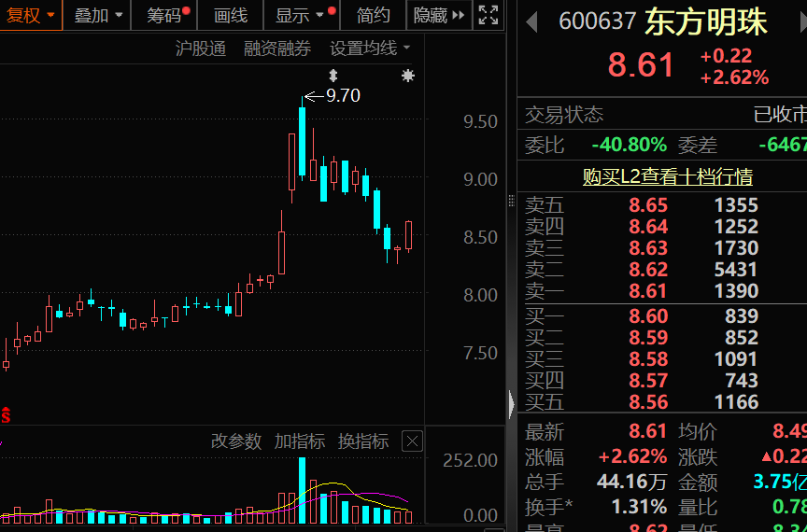Toggle the 筹码 chip distribution view
Screen dimensions: 807x532
(x=165, y=15)
